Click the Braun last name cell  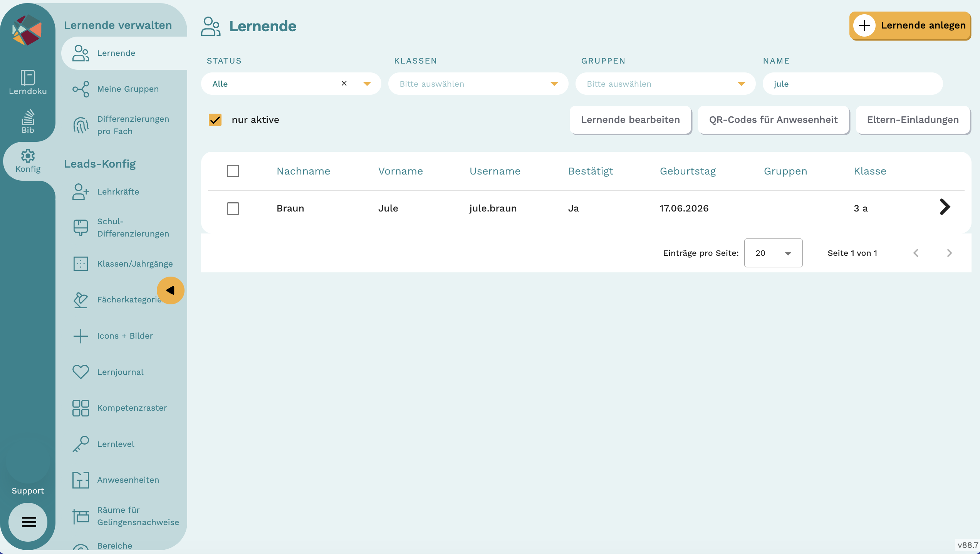[x=290, y=208]
